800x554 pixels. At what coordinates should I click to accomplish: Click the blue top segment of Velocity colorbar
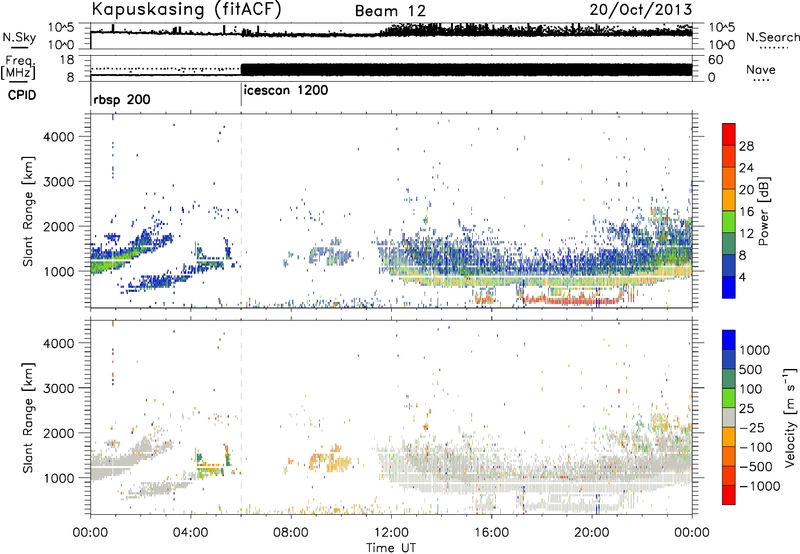point(729,340)
